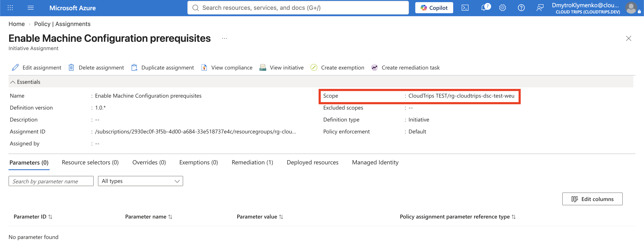
Task: Open the portal hamburger menu
Action: pos(30,8)
